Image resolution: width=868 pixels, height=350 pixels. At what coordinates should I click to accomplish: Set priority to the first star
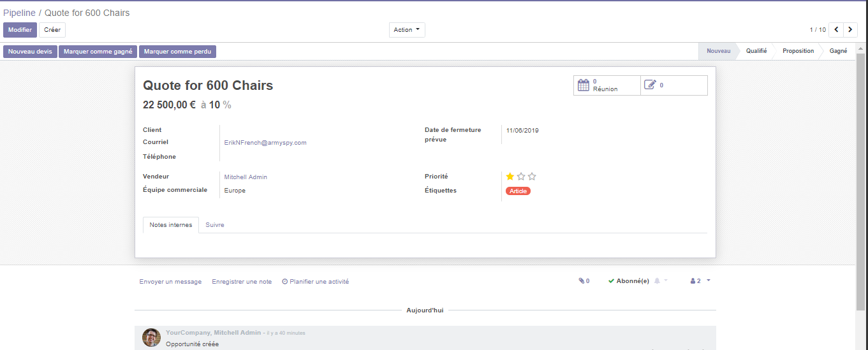click(510, 177)
